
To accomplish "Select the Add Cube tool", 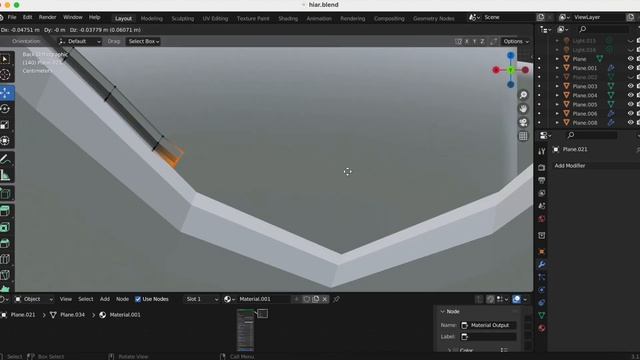I will [x=5, y=193].
